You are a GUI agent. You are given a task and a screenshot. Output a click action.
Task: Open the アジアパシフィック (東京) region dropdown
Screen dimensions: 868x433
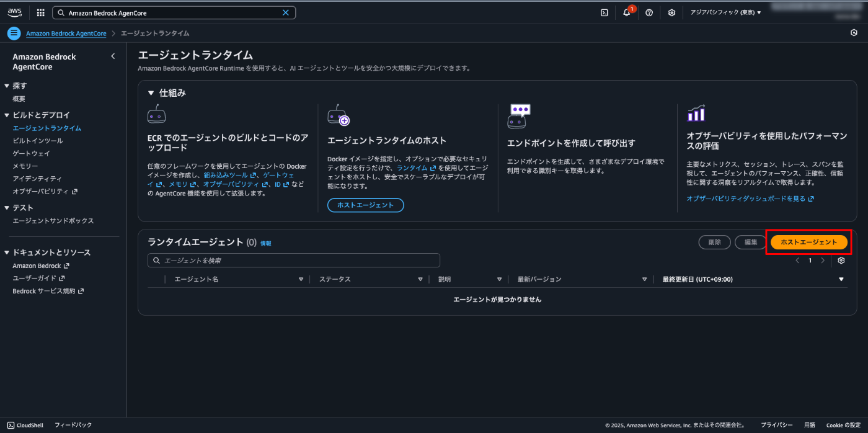click(725, 12)
